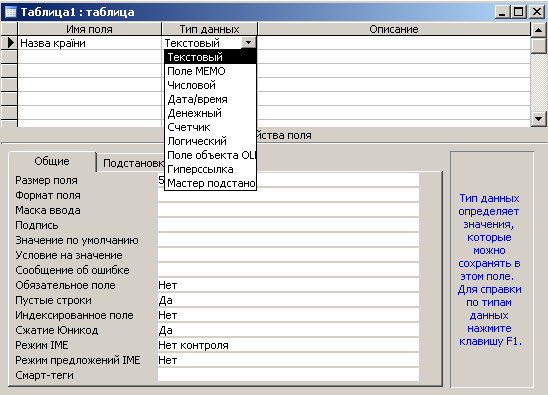The width and height of the screenshot is (548, 395).
Task: Click the Подпись input box
Action: [x=288, y=225]
